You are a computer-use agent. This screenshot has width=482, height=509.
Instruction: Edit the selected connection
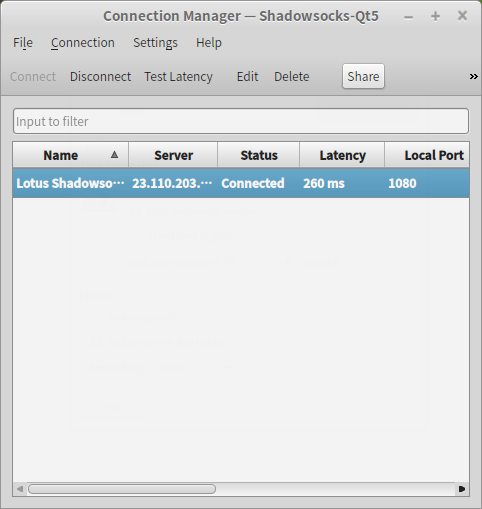[x=247, y=77]
